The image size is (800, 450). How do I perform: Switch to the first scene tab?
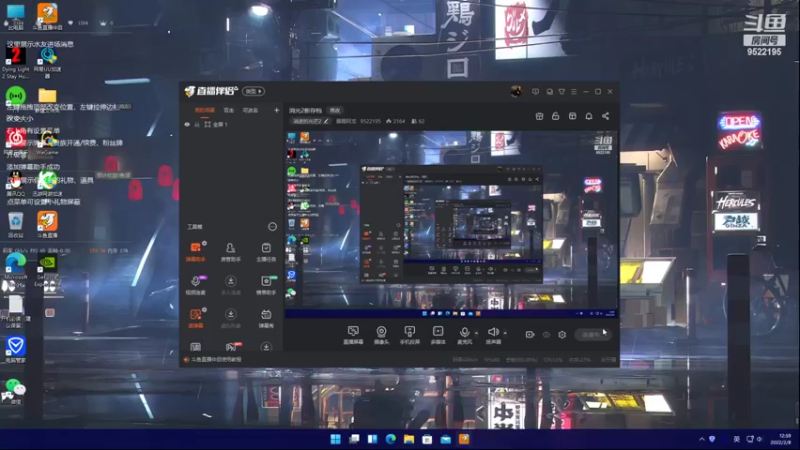(x=205, y=110)
